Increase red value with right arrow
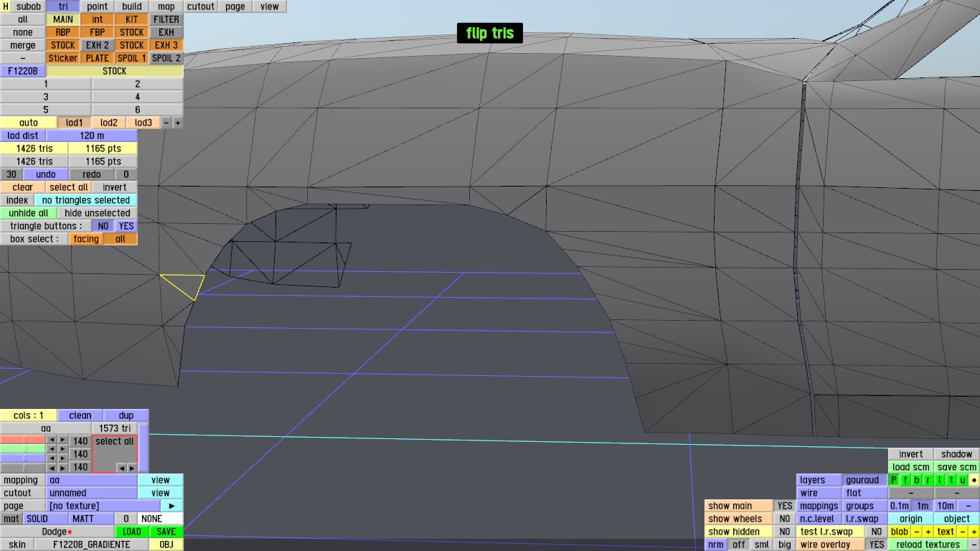The height and width of the screenshot is (551, 980). [63, 441]
